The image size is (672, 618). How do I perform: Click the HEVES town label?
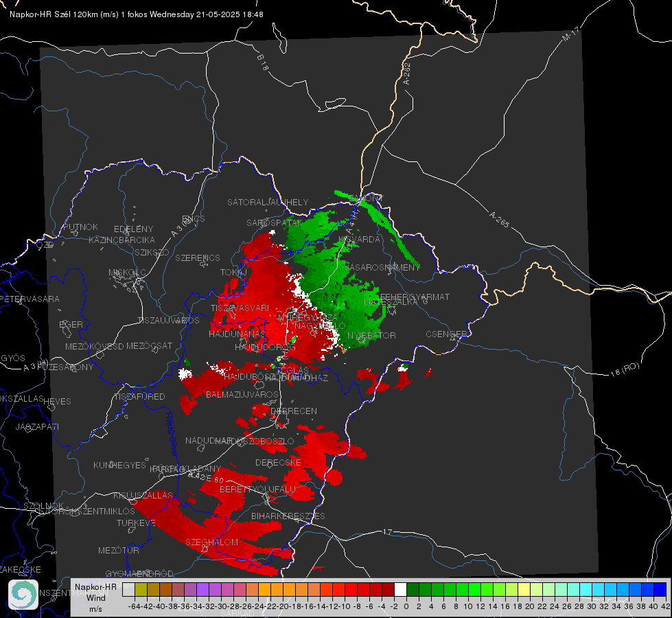pos(57,402)
